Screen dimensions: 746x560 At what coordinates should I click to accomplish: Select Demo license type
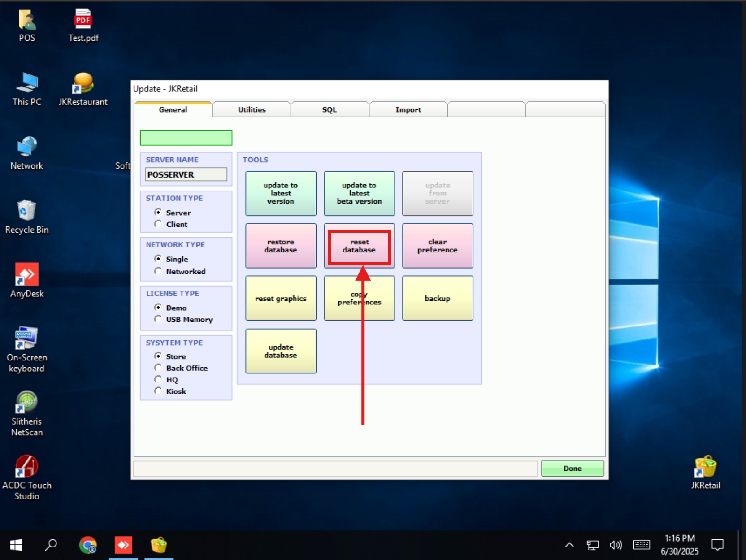[170, 308]
